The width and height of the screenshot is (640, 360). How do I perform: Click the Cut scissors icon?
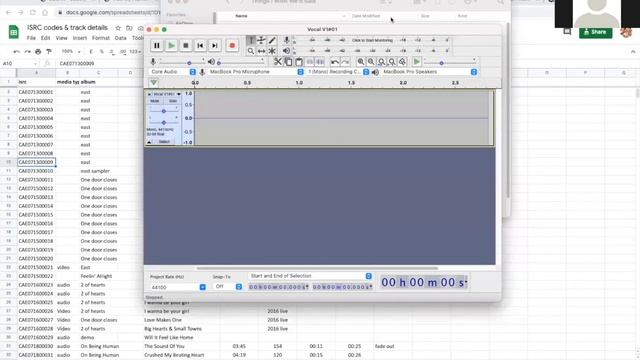(278, 62)
